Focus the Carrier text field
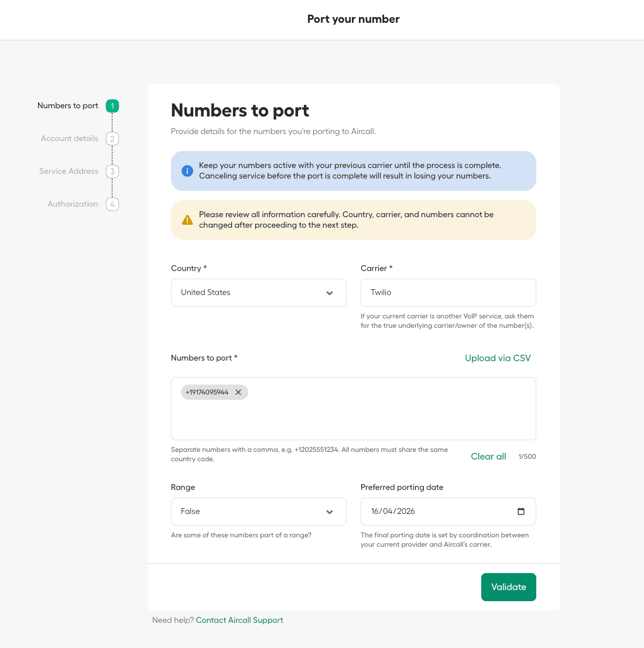This screenshot has width=644, height=648. (x=448, y=293)
